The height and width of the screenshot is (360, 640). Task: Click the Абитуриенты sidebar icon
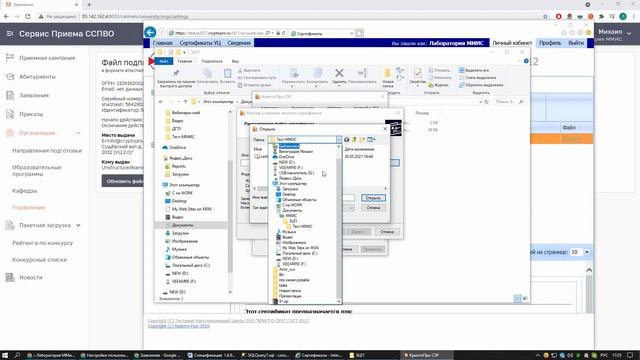coord(10,77)
